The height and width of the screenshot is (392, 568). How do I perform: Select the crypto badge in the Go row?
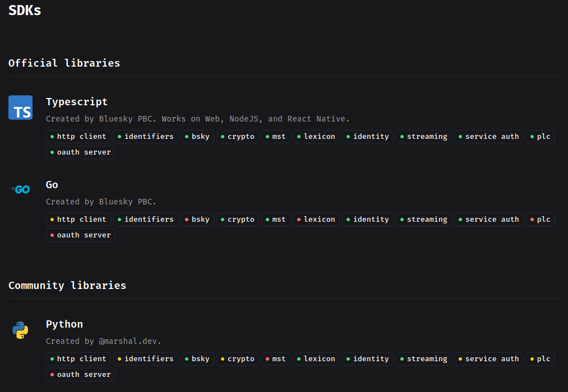[x=237, y=219]
